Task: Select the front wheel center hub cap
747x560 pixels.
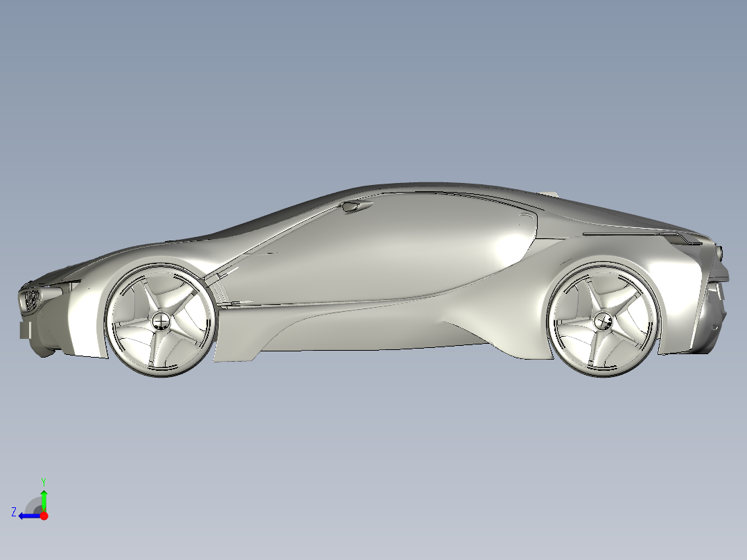Action: pyautogui.click(x=161, y=321)
